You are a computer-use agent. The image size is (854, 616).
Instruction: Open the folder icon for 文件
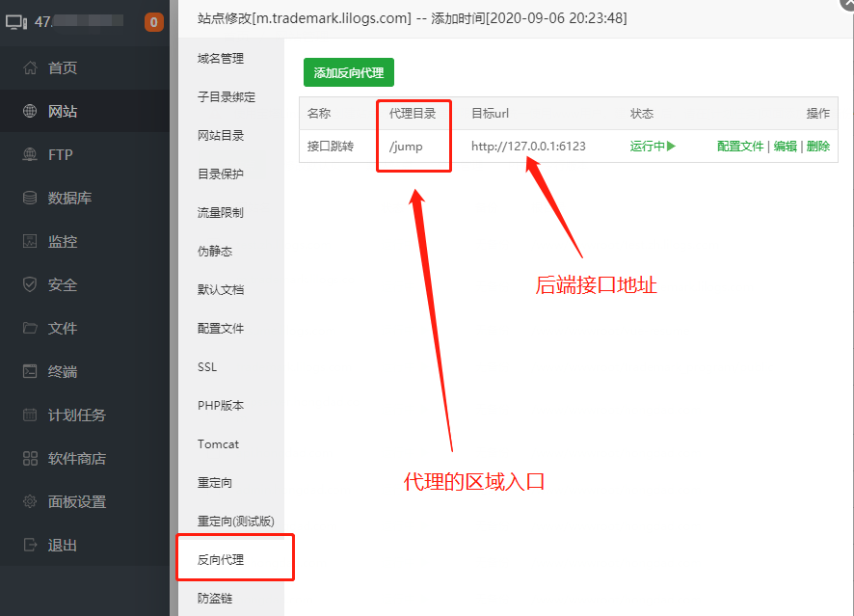click(x=30, y=329)
